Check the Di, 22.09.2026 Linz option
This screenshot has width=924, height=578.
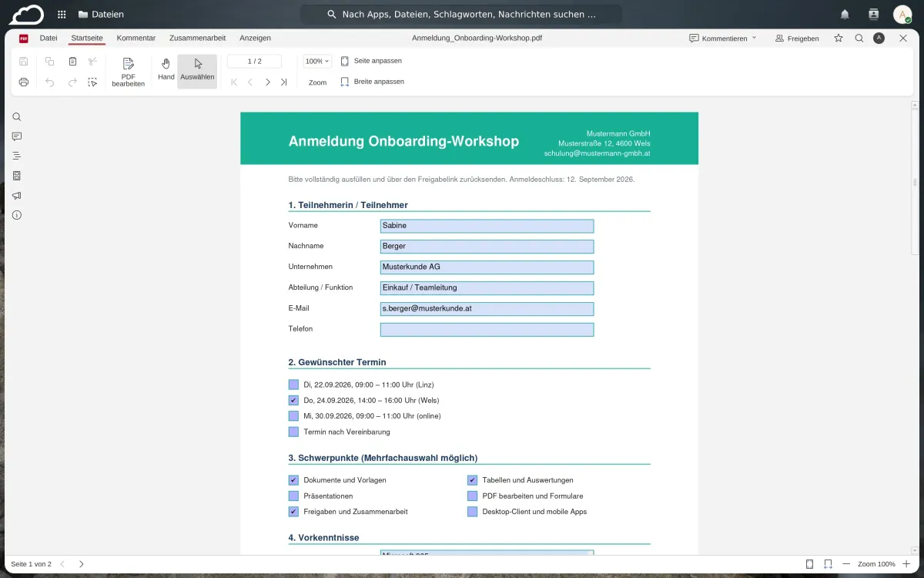click(x=293, y=385)
